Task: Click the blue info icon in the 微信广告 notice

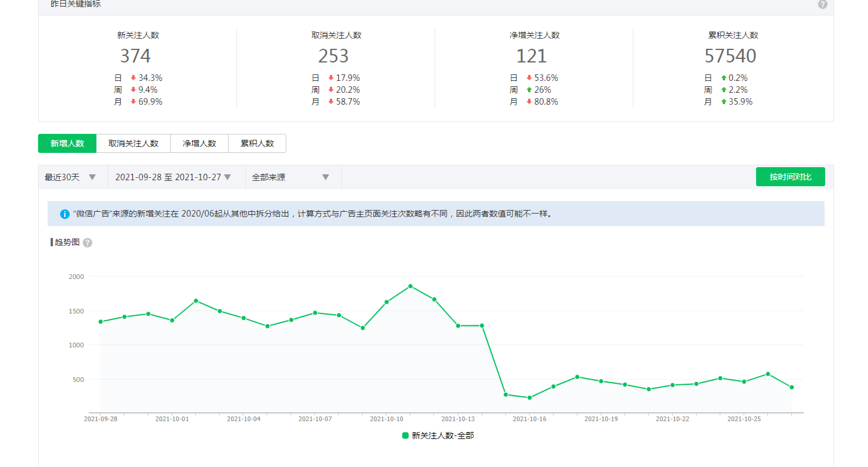Action: [x=65, y=214]
